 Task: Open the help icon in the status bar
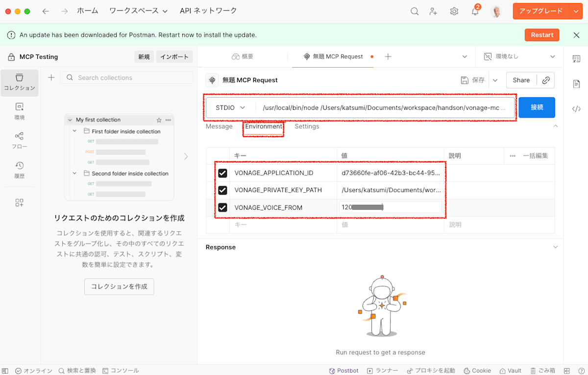[581, 371]
